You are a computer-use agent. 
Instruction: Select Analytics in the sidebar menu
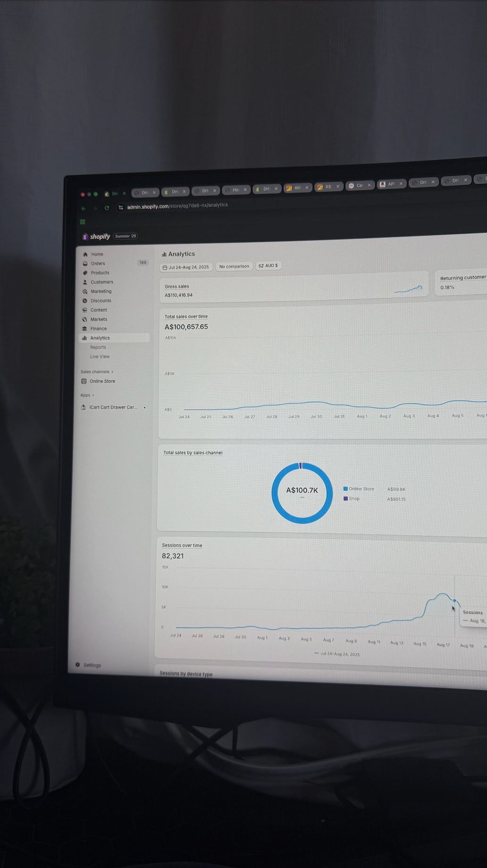click(x=114, y=338)
